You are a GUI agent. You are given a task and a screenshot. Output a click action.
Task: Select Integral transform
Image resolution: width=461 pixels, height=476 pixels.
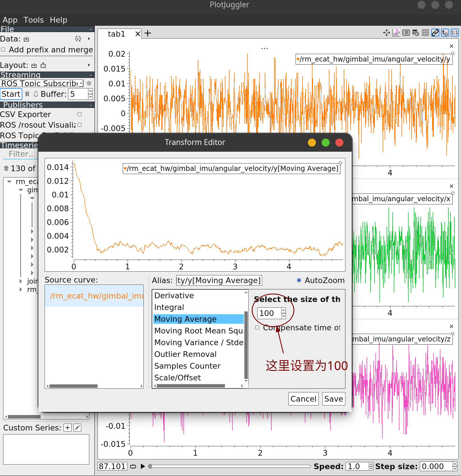coord(199,307)
